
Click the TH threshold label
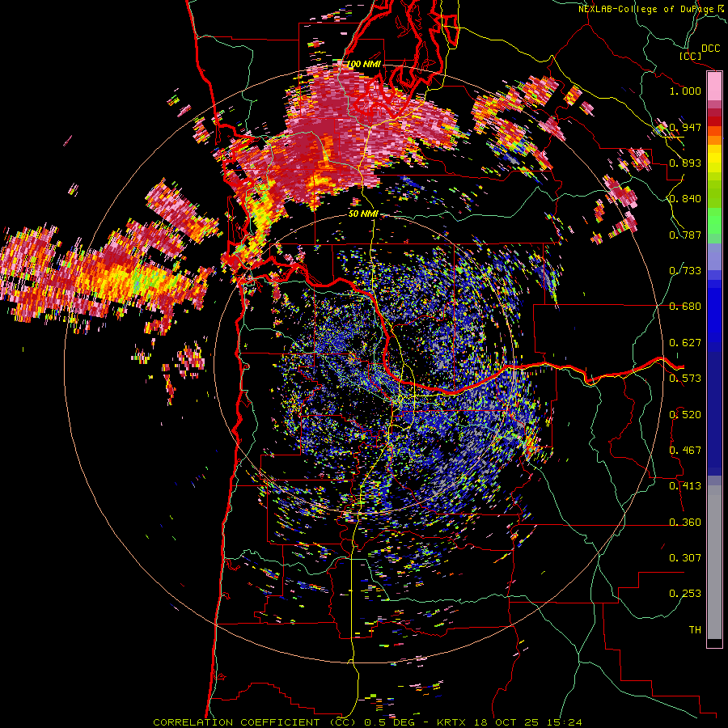tap(695, 630)
